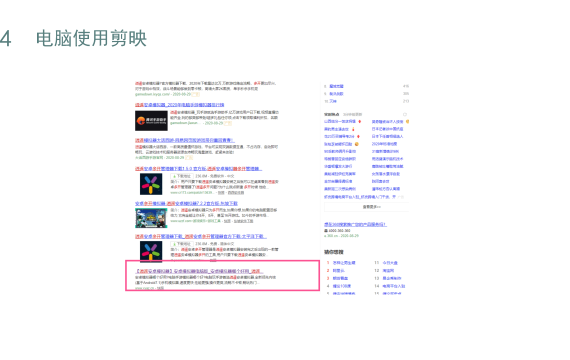
Task: Open the result title mentioning 1.5.0 官方版
Action: [198, 169]
